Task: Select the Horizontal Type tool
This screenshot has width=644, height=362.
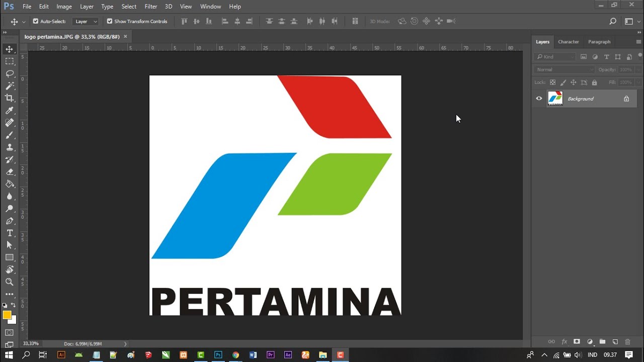Action: pos(10,233)
